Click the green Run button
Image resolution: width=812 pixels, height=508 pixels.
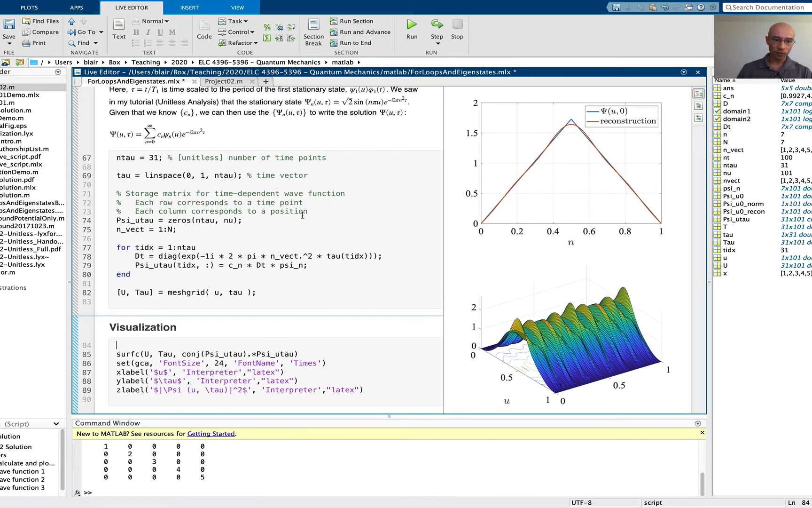(412, 24)
